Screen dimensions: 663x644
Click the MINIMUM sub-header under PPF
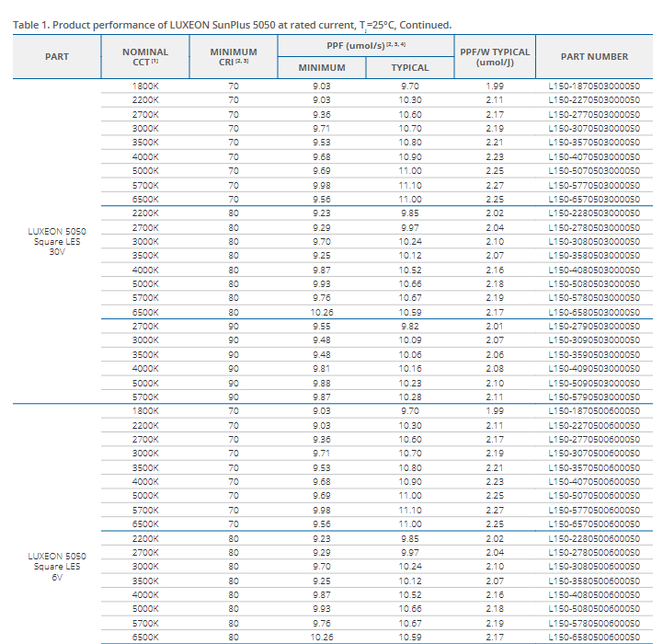tap(322, 68)
